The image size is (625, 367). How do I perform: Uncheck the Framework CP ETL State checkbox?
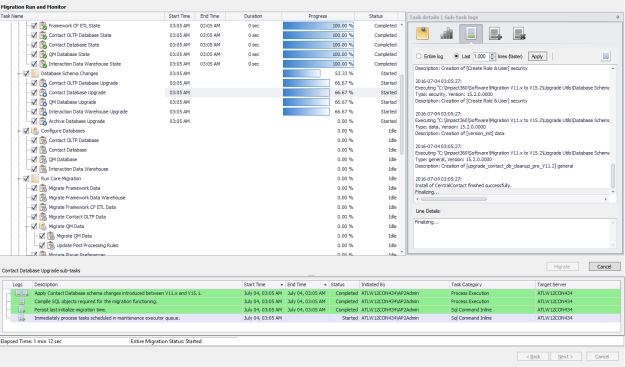point(34,26)
